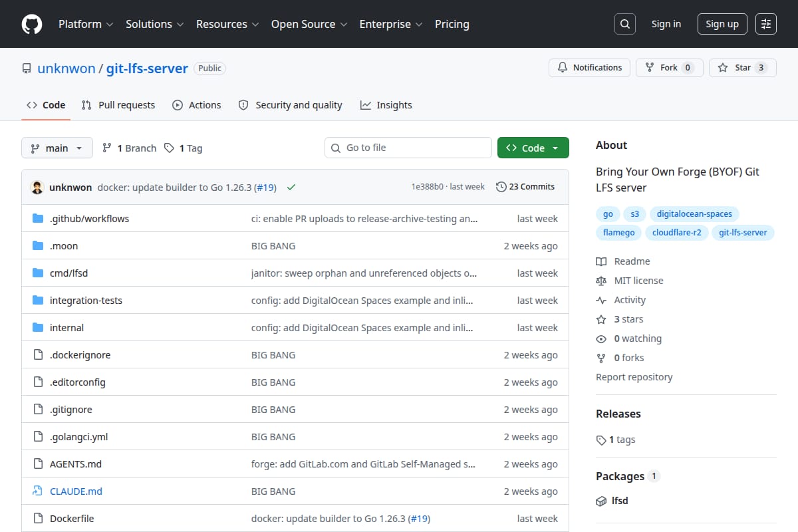
Task: Switch to Security and quality tab
Action: coord(291,105)
